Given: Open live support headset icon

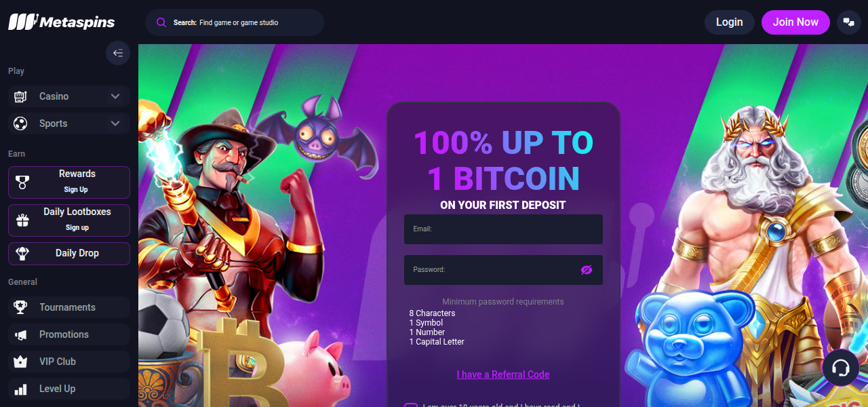Looking at the screenshot, I should [x=841, y=368].
